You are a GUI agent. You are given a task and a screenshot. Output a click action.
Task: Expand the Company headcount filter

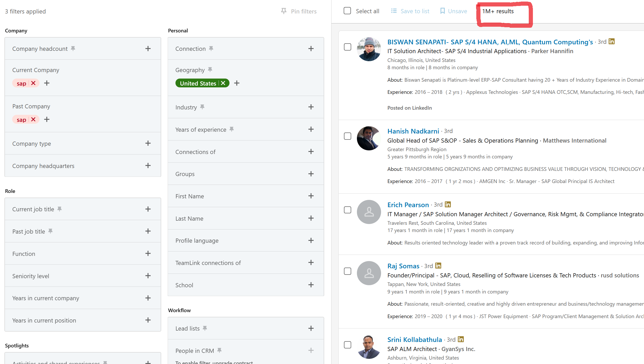pyautogui.click(x=148, y=48)
